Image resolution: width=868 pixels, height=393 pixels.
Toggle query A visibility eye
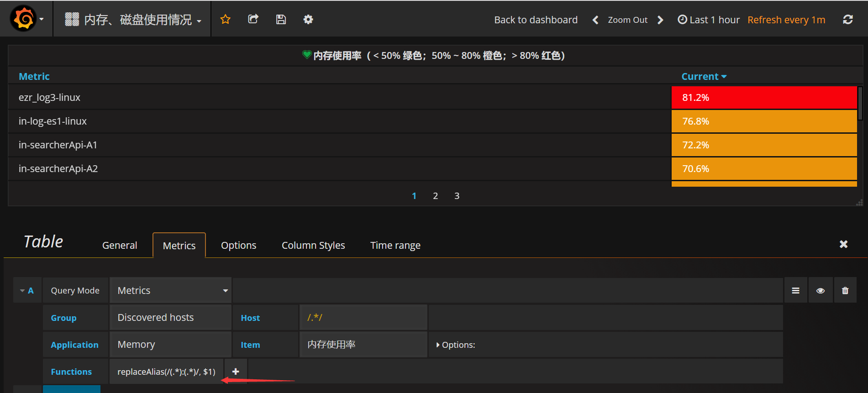[x=820, y=290]
